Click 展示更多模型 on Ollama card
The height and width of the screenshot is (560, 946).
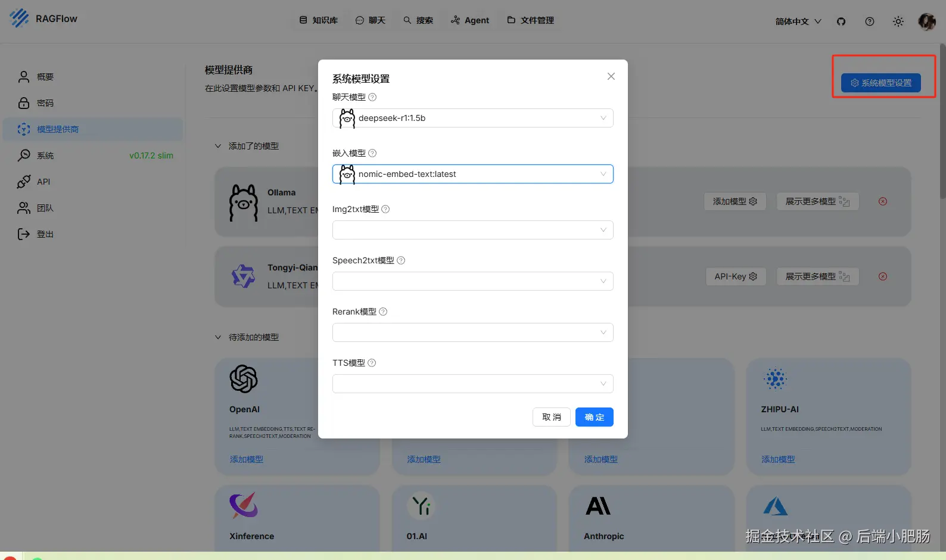[818, 201]
